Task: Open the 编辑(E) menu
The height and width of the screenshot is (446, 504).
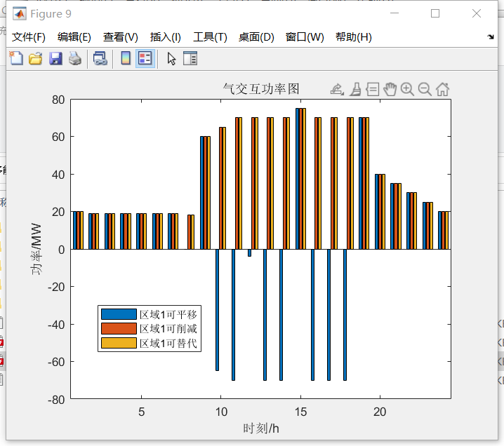Action: [x=74, y=37]
